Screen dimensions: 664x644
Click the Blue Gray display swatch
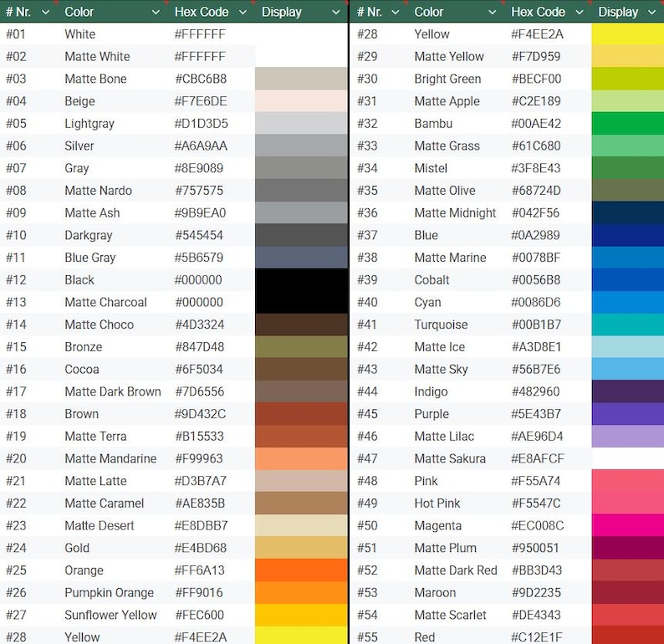click(301, 258)
